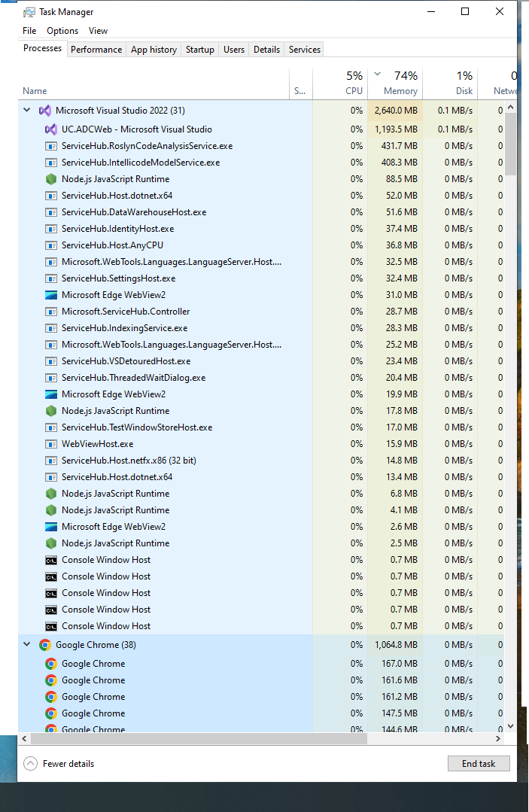Click the WebViewHost.exe icon
Image resolution: width=529 pixels, height=812 pixels.
pos(50,444)
